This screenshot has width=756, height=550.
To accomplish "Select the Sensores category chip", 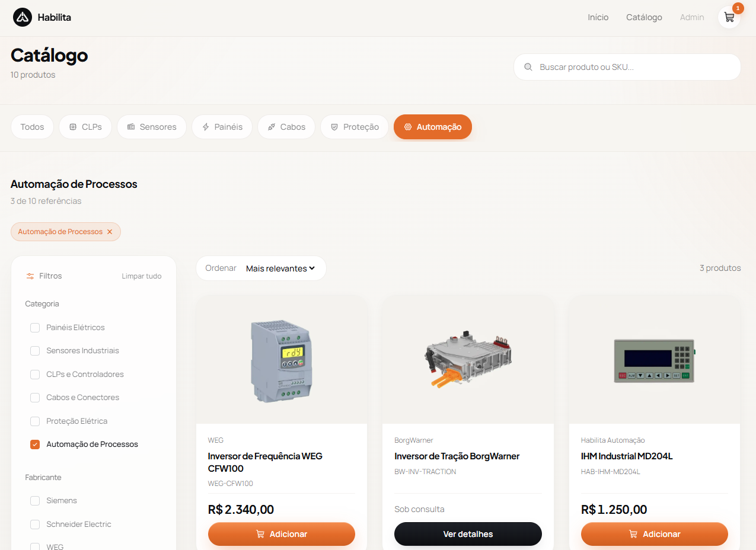I will [152, 127].
